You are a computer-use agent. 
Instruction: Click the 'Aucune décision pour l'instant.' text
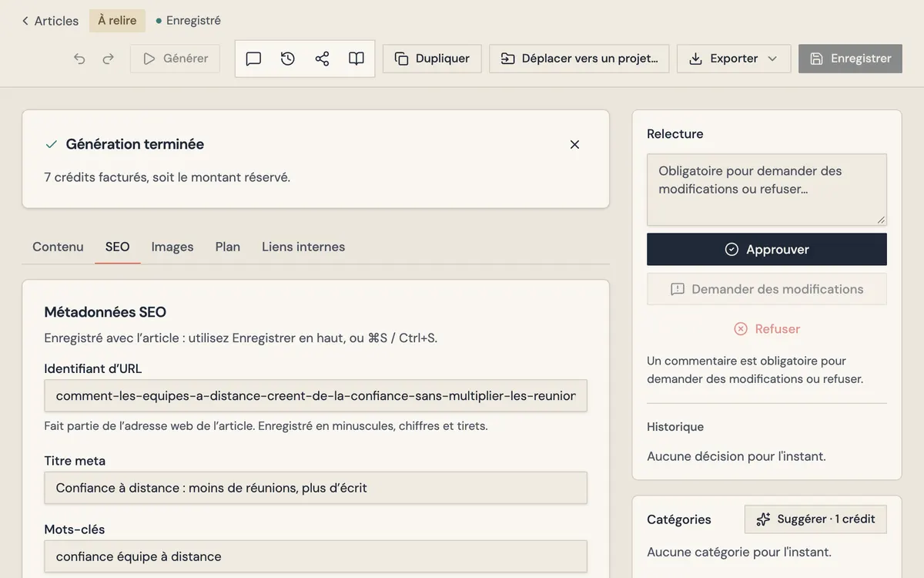tap(736, 456)
